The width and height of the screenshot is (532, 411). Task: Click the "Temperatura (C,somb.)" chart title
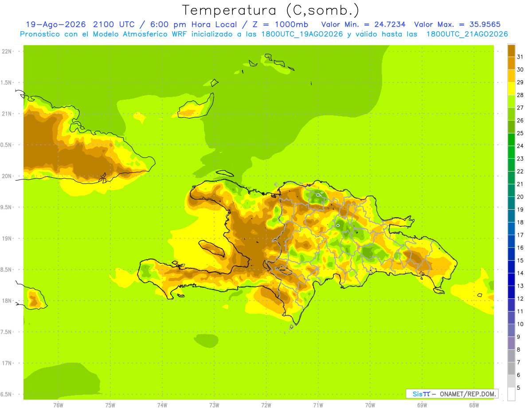coord(271,10)
